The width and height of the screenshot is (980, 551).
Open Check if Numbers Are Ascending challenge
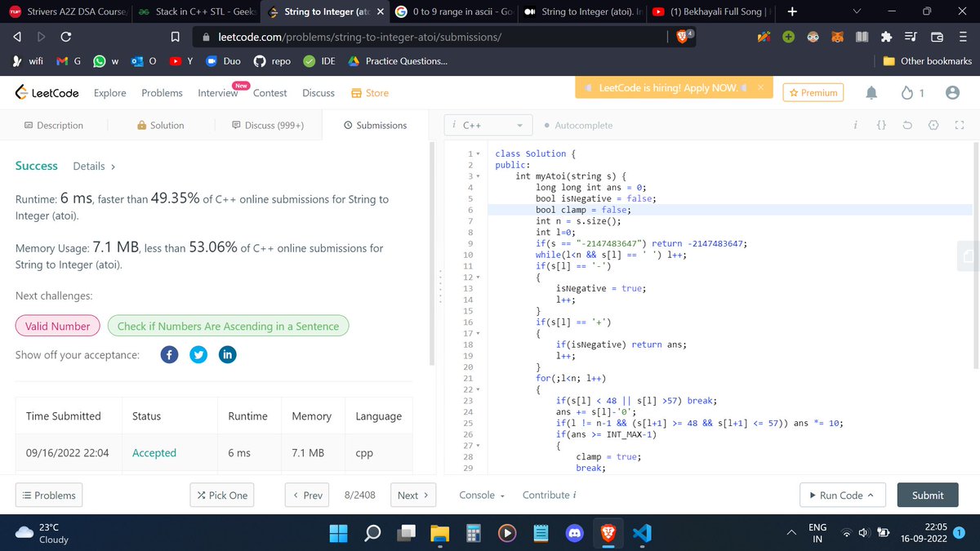coord(228,327)
